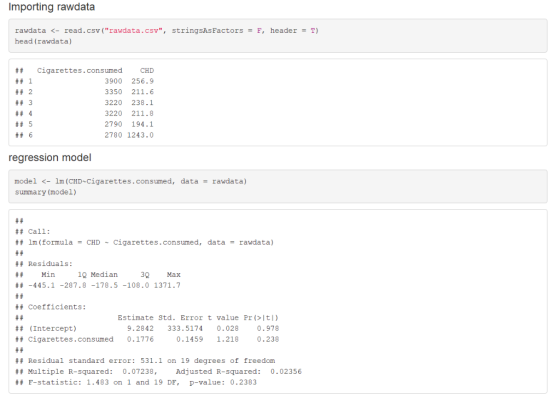The width and height of the screenshot is (560, 398).
Task: Click slope std error 0.1459
Action: click(x=190, y=339)
